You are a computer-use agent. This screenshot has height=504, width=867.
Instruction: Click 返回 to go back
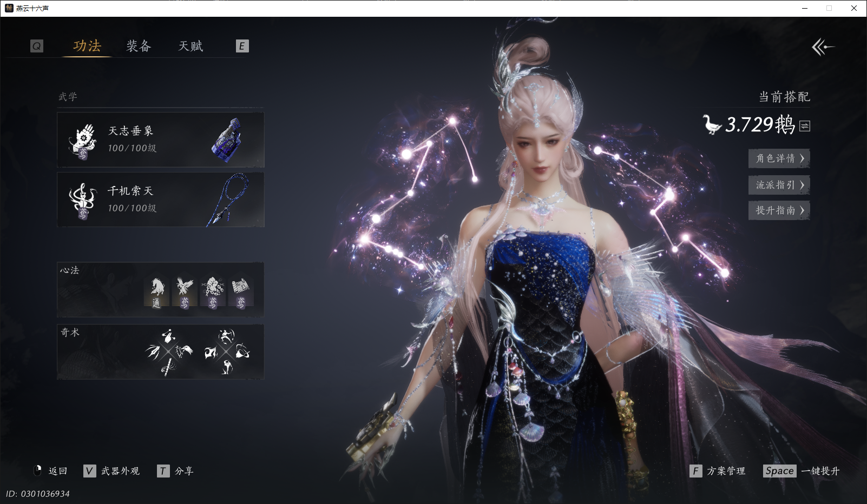(x=58, y=471)
